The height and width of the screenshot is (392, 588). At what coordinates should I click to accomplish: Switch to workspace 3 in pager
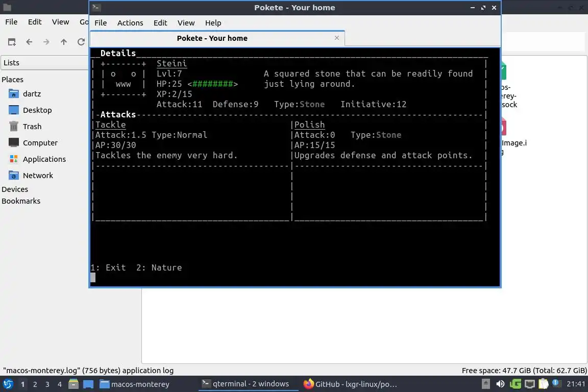point(47,384)
